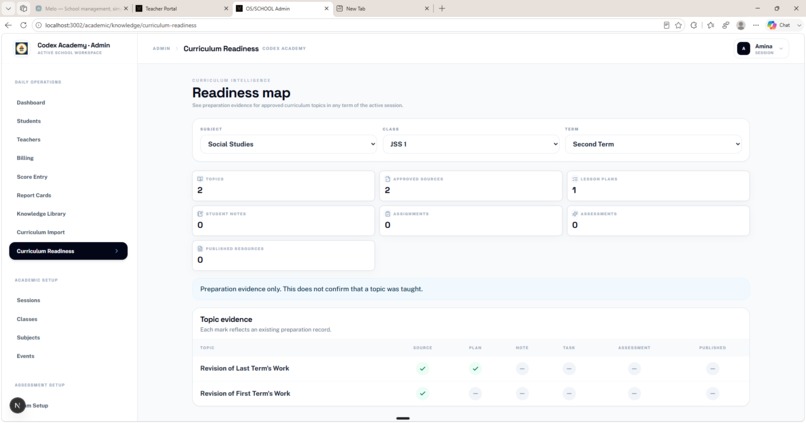Click Source checkmark for Revision of Last Term's Work
This screenshot has width=806, height=423.
point(423,369)
